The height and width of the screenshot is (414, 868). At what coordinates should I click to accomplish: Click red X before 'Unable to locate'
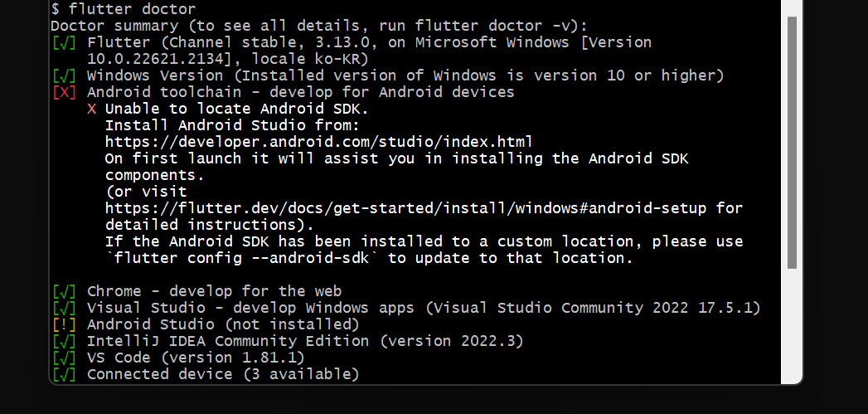pos(92,110)
